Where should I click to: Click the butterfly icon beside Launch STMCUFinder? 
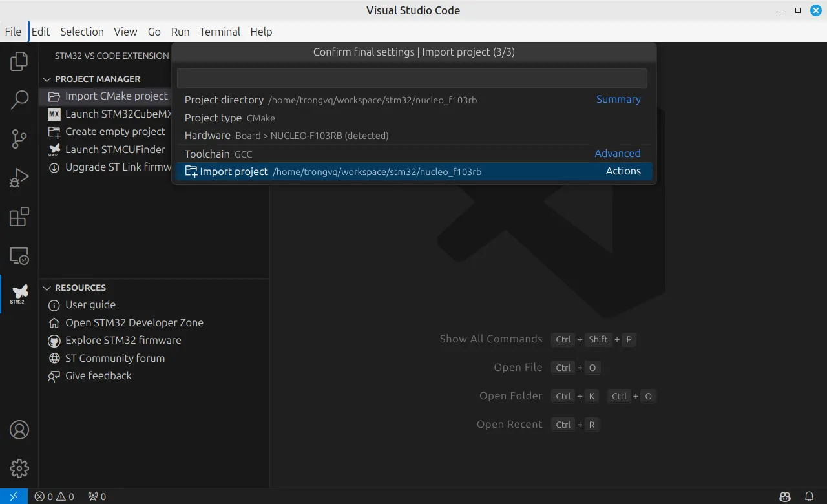coord(54,150)
